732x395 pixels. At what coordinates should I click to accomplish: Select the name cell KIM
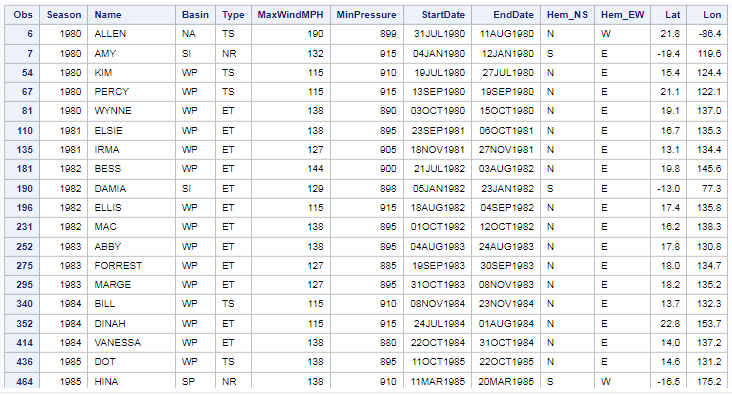pos(132,73)
